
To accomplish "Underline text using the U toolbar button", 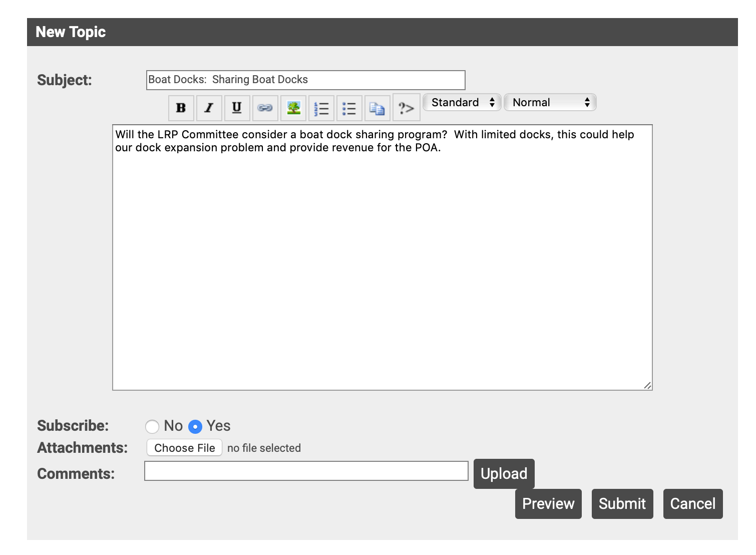I will pos(237,108).
